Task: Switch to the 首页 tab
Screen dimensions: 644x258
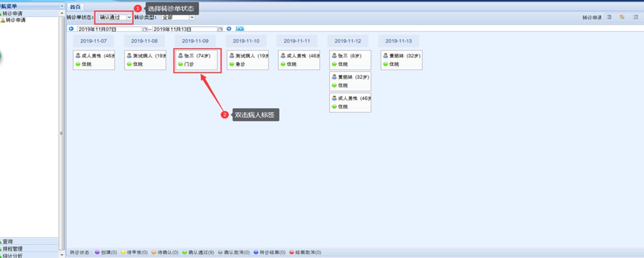Action: 74,7
